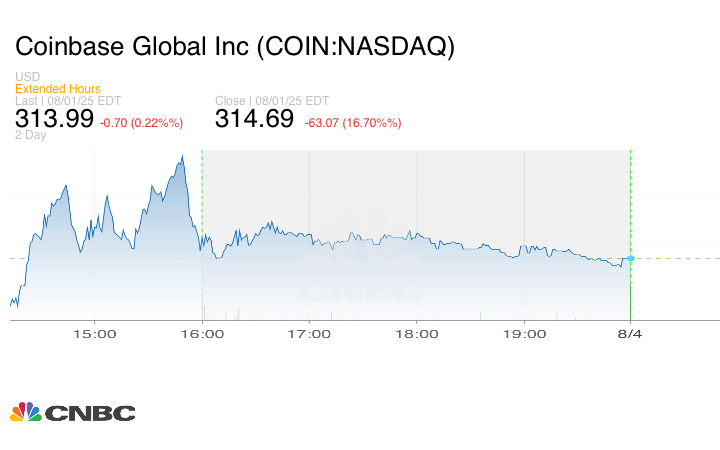This screenshot has width=720, height=450.
Task: Click the -63.07 (16.70%) change value
Action: 353,122
